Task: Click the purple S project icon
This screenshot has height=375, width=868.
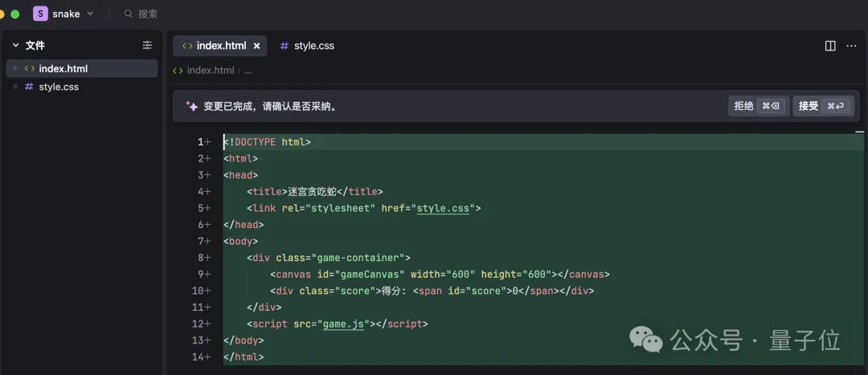Action: click(x=40, y=14)
